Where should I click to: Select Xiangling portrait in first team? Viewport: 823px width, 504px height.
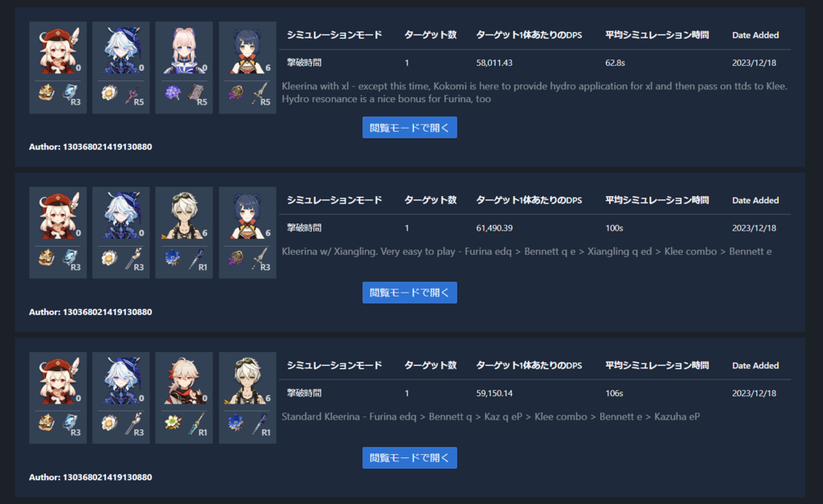248,51
